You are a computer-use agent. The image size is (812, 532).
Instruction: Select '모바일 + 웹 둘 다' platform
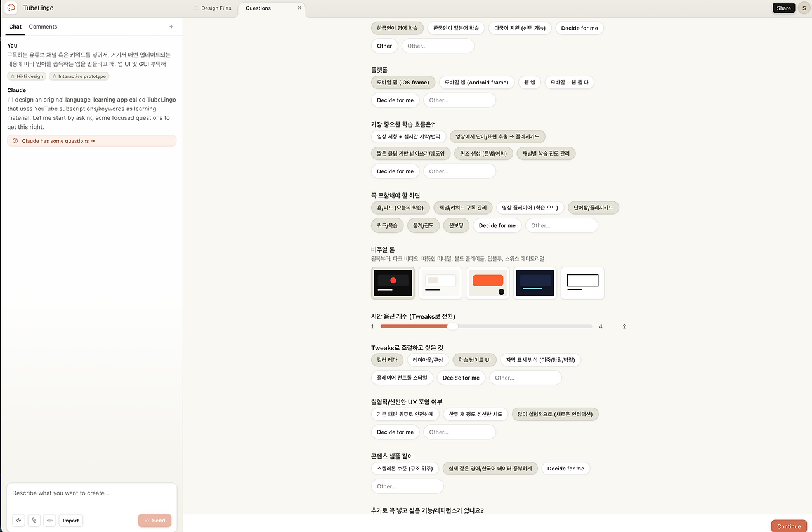click(x=570, y=83)
